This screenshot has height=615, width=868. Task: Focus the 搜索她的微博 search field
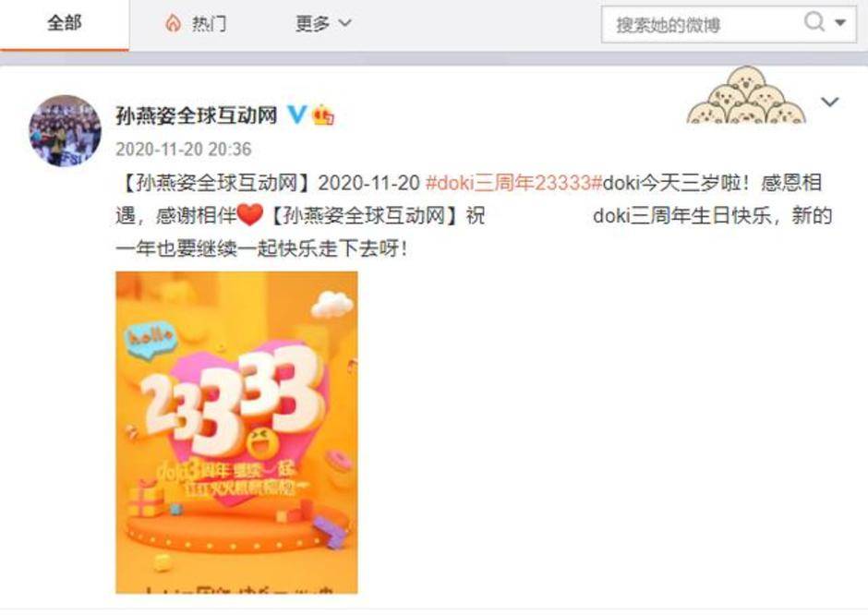click(705, 24)
